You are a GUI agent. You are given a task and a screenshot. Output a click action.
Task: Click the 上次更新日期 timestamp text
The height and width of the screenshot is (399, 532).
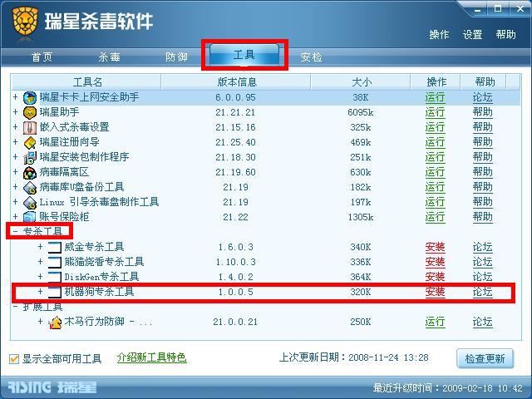pos(354,357)
